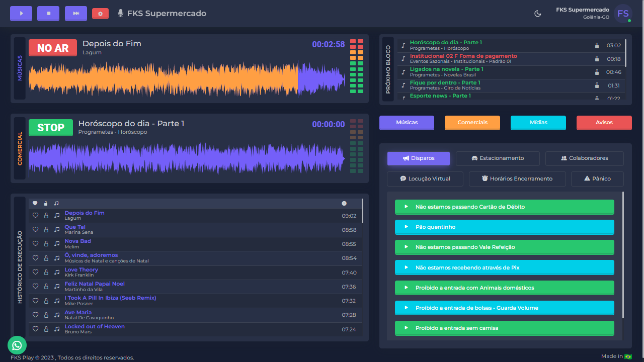Favorite the song Que Tal with heart icon
Viewport: 644px width, 362px height.
(x=35, y=229)
